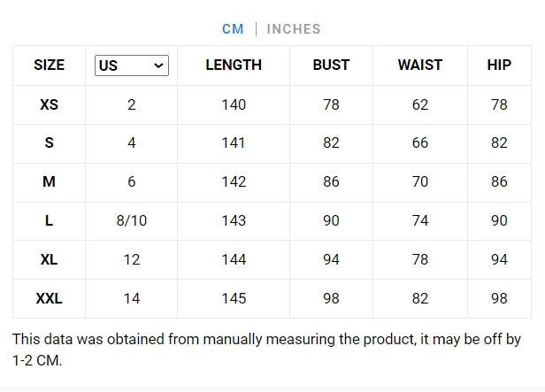Click the HIP column header
Viewport: 545px width, 392px height.
click(499, 65)
